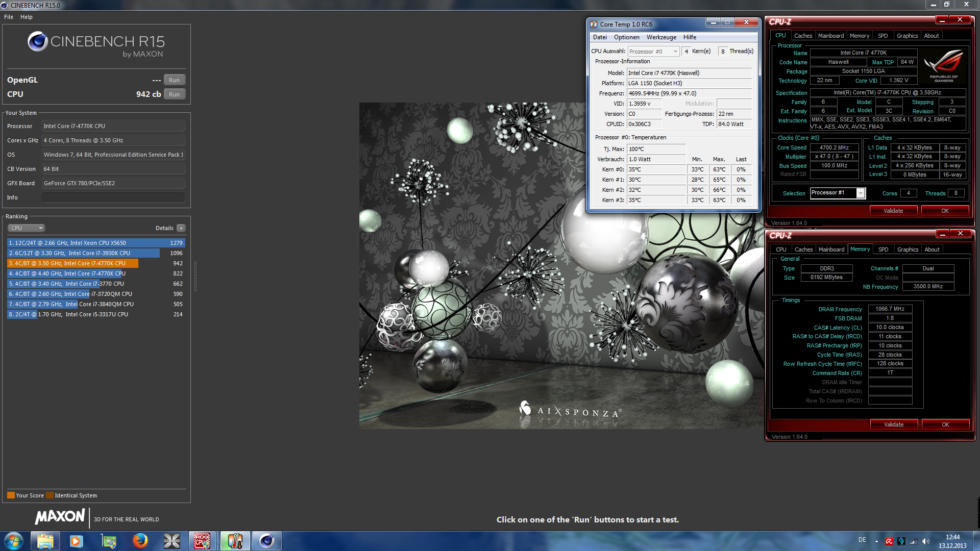Screen dimensions: 980x551
Task: Open the hardware card utility in the taskbar
Action: (108, 541)
